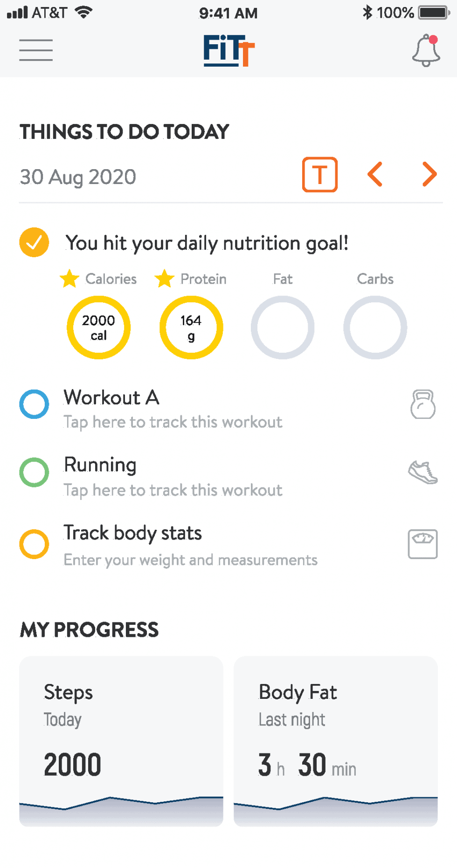Tap the FiTT logo

228,50
